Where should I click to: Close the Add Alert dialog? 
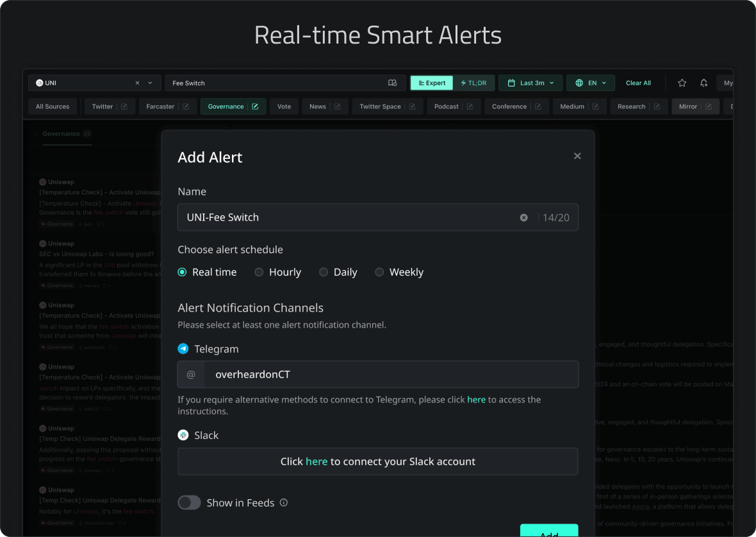pos(577,156)
